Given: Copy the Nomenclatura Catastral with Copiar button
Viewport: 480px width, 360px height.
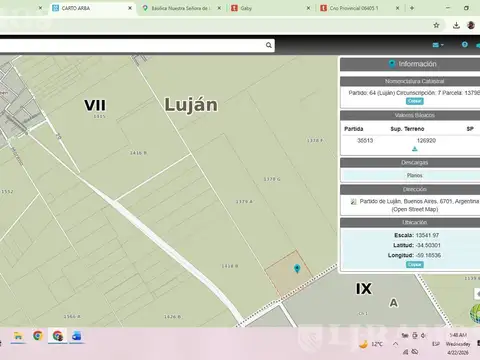Looking at the screenshot, I should click(x=415, y=101).
